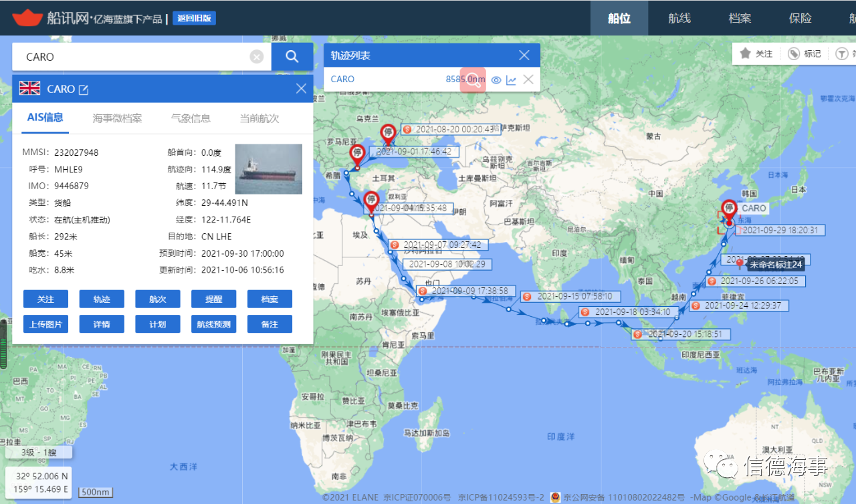
Task: Click the 返回旧版 button
Action: [x=194, y=18]
